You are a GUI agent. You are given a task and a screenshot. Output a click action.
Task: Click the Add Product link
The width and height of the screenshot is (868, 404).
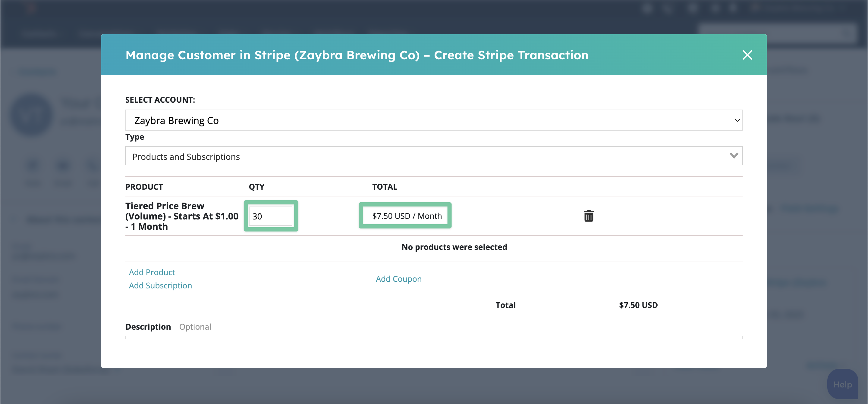[152, 272]
